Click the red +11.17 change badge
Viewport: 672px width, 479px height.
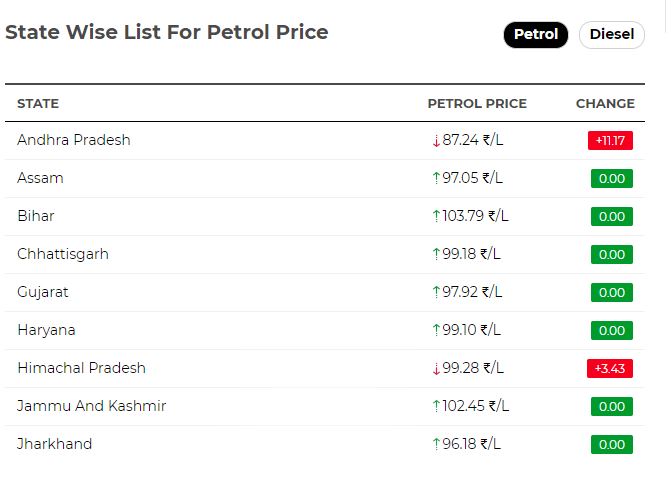click(x=610, y=141)
